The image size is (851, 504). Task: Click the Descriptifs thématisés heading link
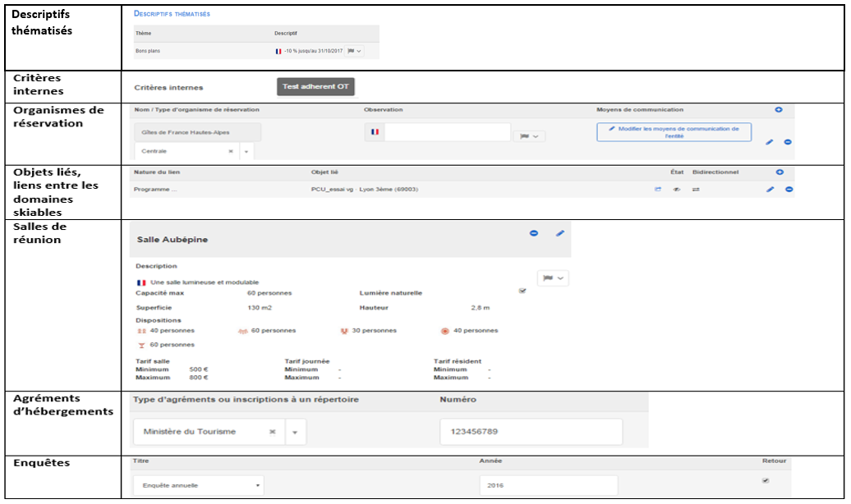[x=172, y=14]
